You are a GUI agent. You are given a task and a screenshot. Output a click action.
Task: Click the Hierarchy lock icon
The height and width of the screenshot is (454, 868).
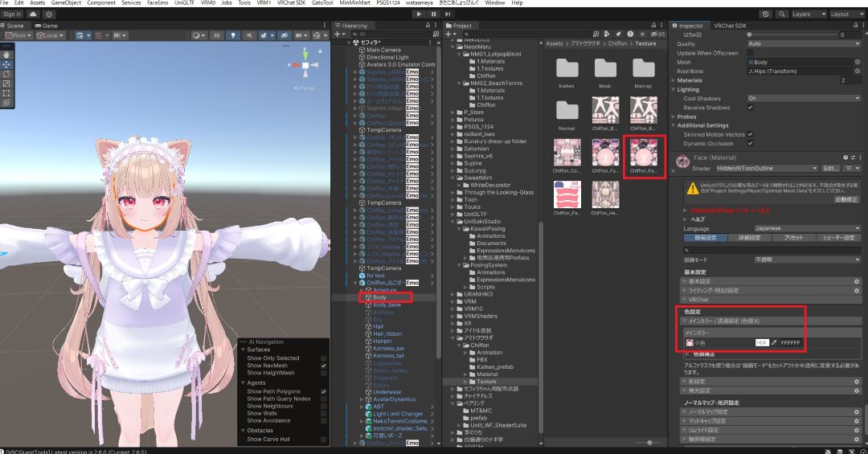pos(428,26)
